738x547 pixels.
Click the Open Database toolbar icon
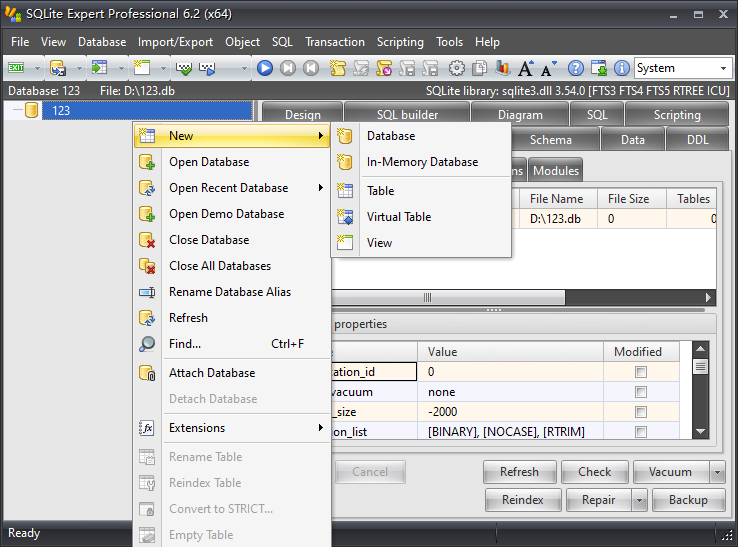[x=58, y=68]
